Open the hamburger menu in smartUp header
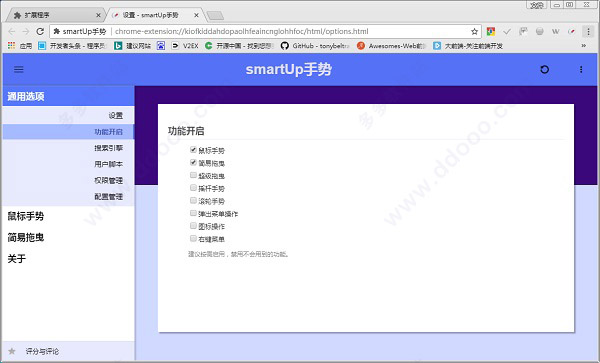 tap(18, 69)
